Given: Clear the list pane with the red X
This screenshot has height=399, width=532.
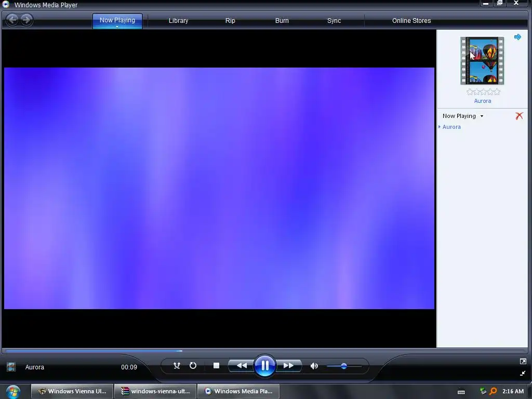Looking at the screenshot, I should coord(519,116).
